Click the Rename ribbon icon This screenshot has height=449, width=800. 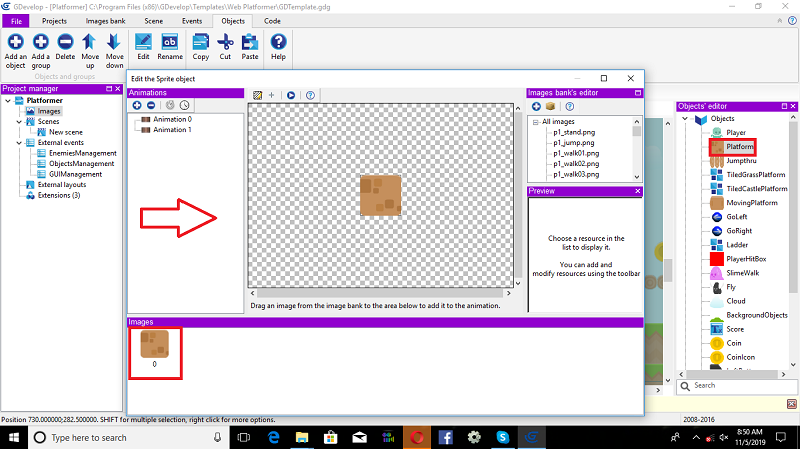click(169, 42)
